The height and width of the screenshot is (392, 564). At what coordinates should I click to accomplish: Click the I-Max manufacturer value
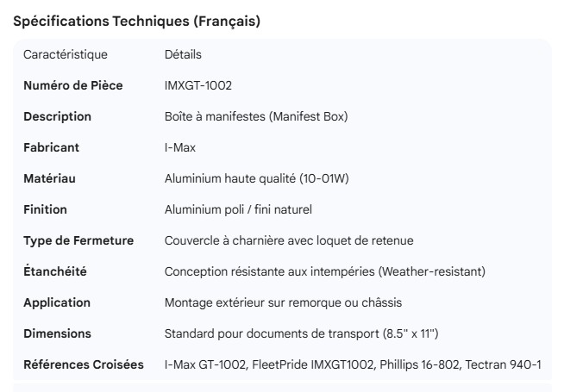tap(180, 147)
